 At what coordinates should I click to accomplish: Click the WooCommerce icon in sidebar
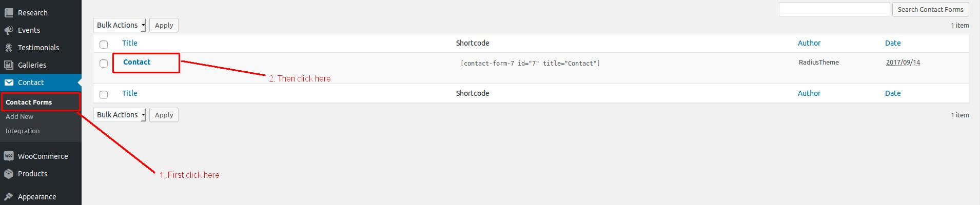pyautogui.click(x=9, y=156)
